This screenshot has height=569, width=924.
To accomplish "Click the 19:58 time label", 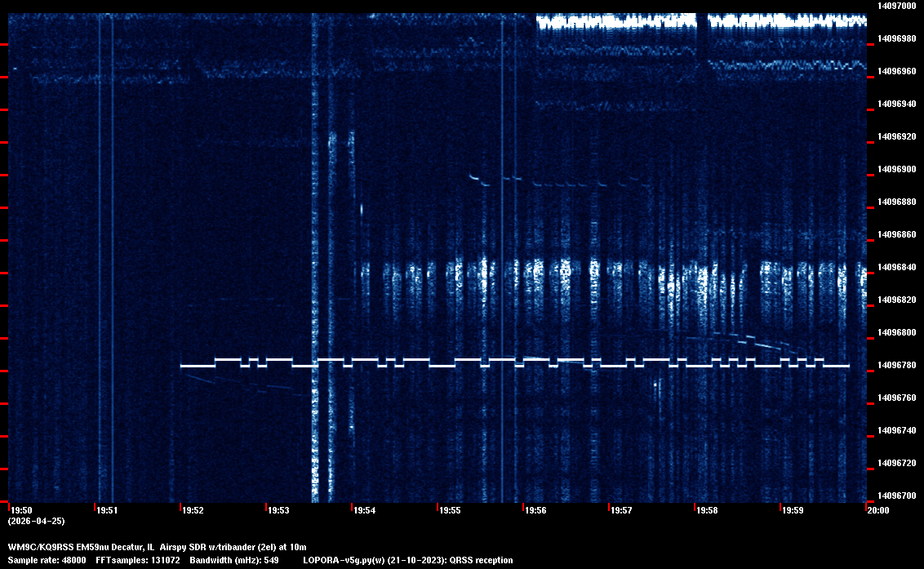I will coord(708,510).
